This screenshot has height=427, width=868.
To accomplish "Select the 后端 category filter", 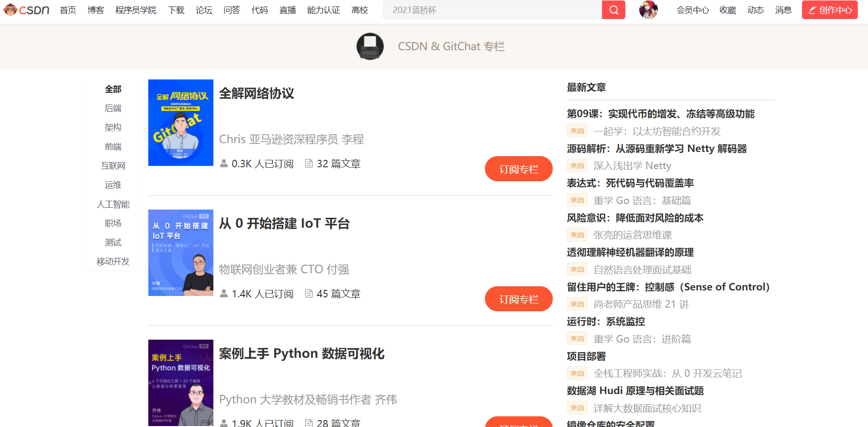I will [113, 108].
